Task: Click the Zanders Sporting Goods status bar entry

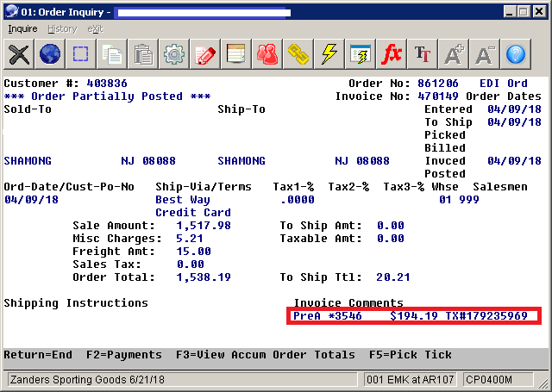Action: coord(182,380)
